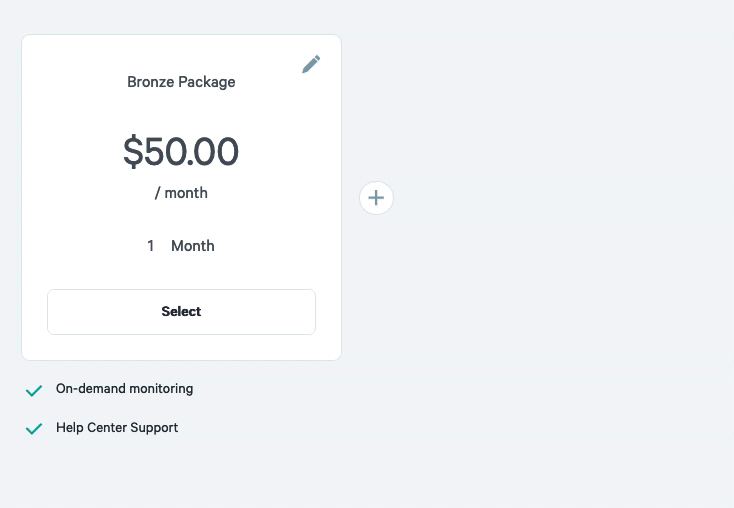The width and height of the screenshot is (734, 508).
Task: Click the checkmark beside Help Center Support
Action: [x=34, y=428]
